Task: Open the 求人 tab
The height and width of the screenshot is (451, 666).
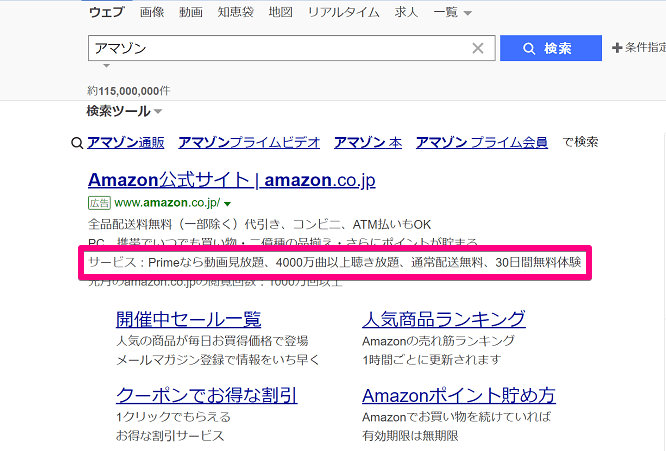Action: click(x=406, y=12)
